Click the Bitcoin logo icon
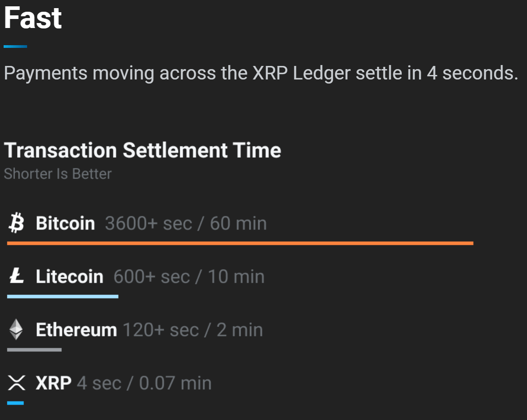527x420 pixels. coord(16,223)
